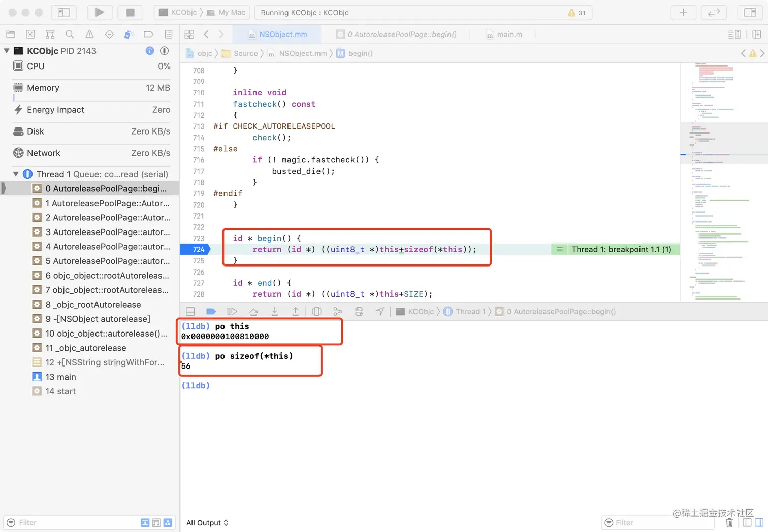Screen dimensions: 768x532
Task: Go back in editor history
Action: [206, 35]
